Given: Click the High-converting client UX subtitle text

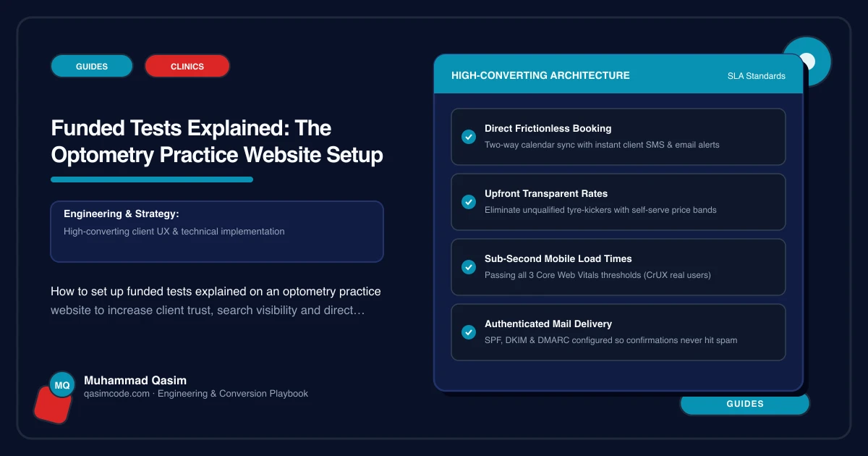Looking at the screenshot, I should click(x=174, y=232).
